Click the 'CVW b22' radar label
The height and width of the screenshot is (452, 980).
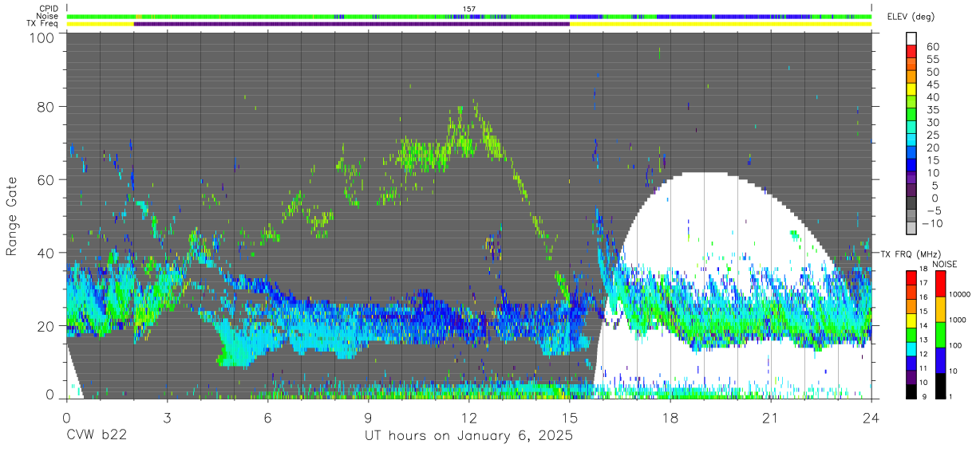96,436
